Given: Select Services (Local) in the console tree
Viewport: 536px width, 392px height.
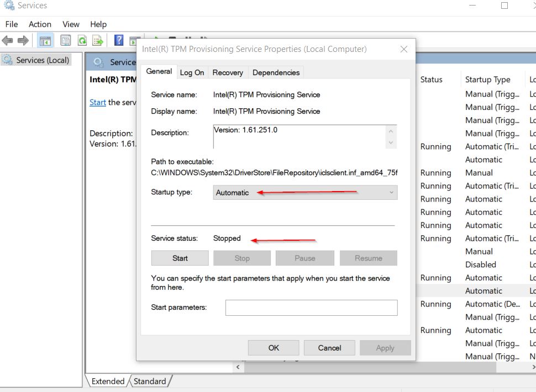Looking at the screenshot, I should 36,60.
